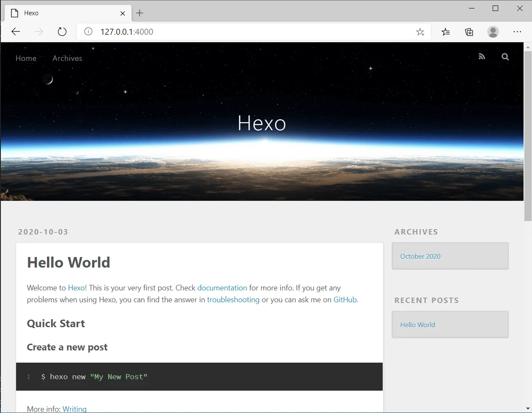The width and height of the screenshot is (532, 413).
Task: Click the browser back arrow
Action: [x=16, y=32]
